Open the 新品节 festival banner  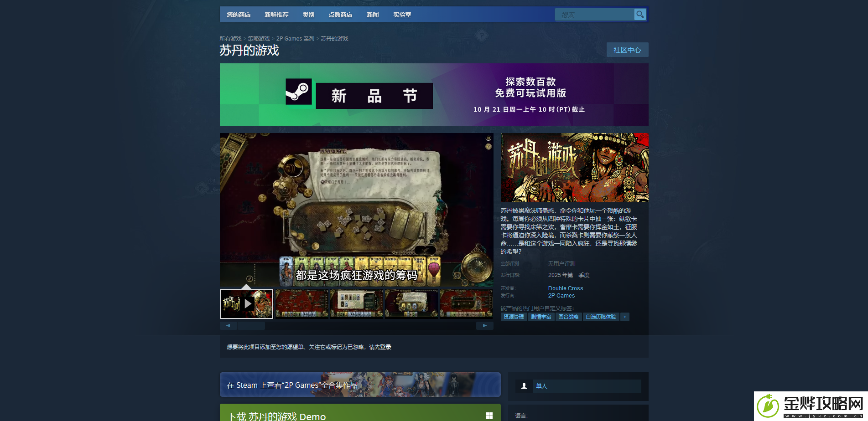[x=434, y=94]
